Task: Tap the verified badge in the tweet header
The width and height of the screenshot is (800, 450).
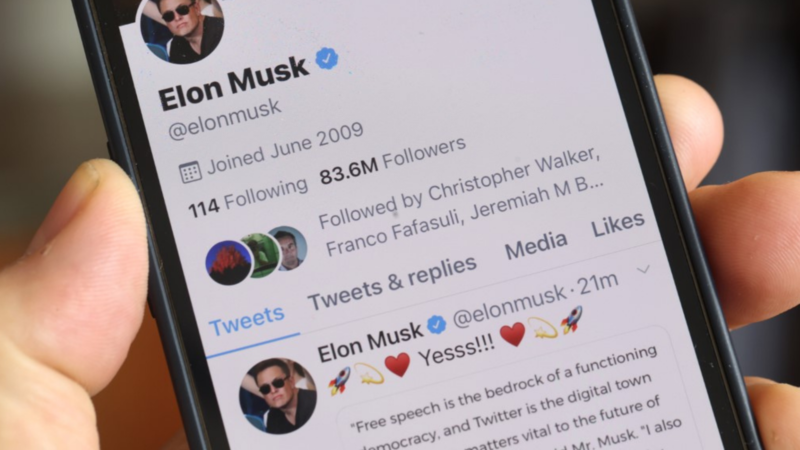Action: [436, 324]
